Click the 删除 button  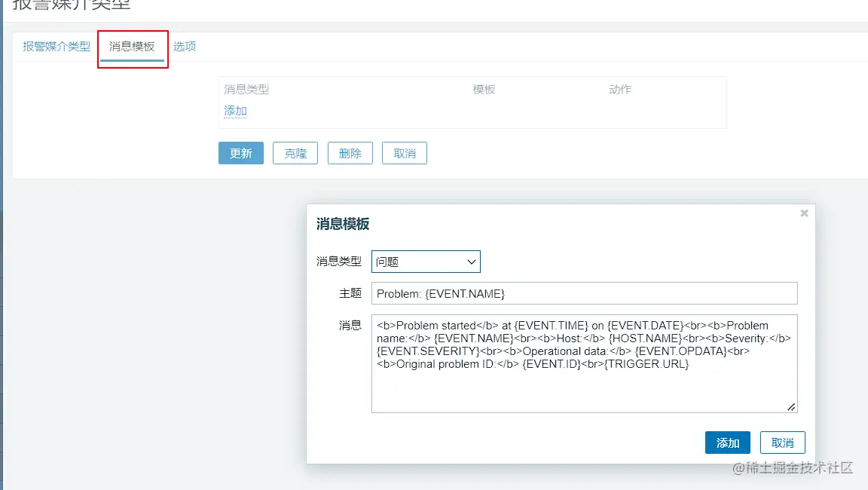point(350,153)
